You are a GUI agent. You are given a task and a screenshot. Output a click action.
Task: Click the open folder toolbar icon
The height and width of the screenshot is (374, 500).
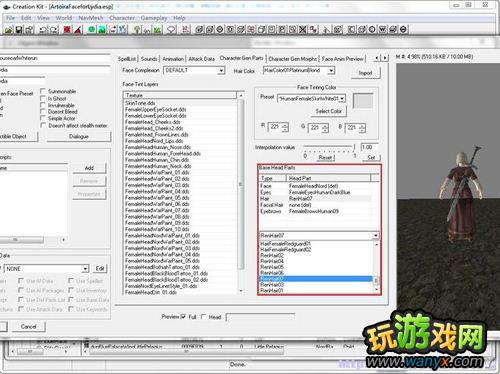(9, 30)
